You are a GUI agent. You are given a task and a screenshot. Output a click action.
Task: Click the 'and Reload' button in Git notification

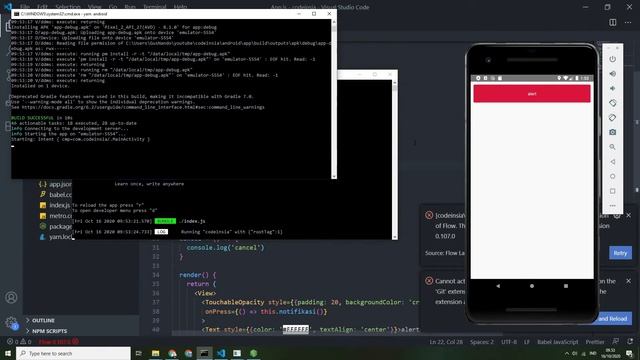point(613,319)
